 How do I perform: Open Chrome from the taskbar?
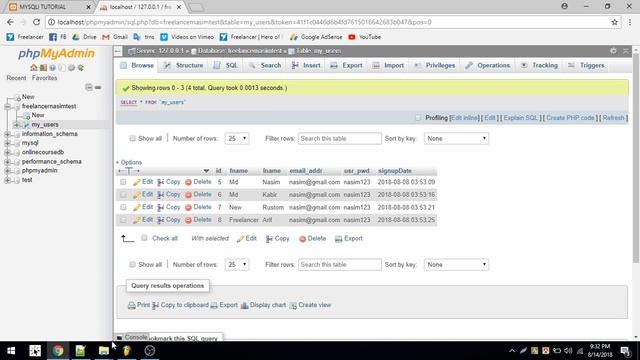click(x=58, y=351)
